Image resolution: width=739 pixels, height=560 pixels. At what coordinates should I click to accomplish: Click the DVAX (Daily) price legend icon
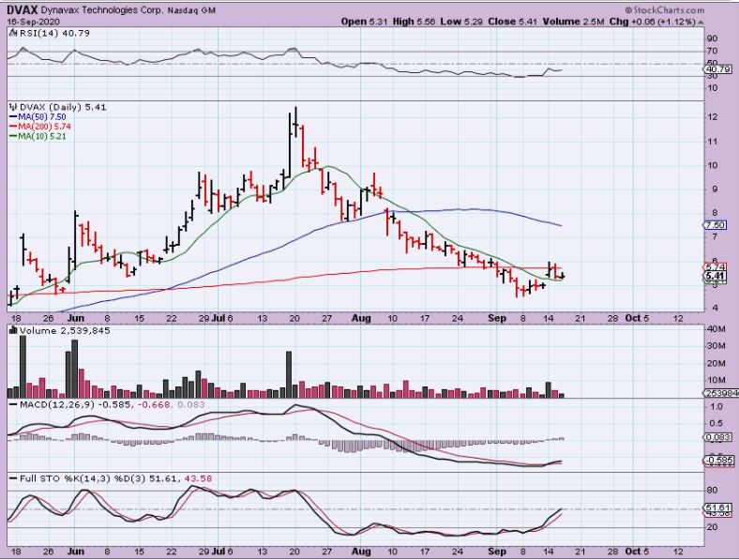(10, 108)
